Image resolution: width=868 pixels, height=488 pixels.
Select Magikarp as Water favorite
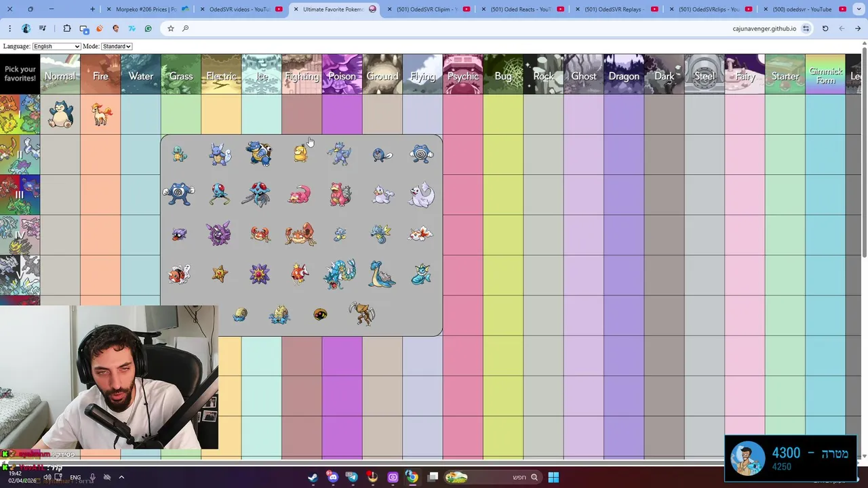299,274
